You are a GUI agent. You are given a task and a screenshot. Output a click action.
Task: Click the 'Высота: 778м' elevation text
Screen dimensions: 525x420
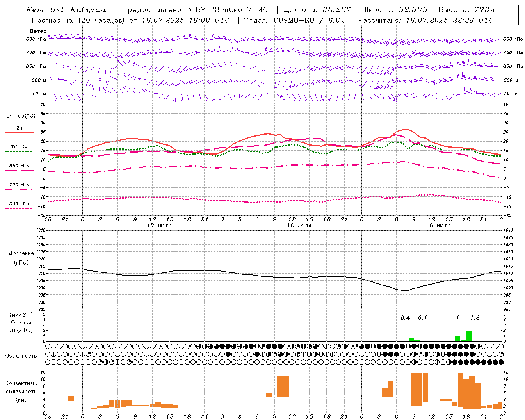point(466,10)
